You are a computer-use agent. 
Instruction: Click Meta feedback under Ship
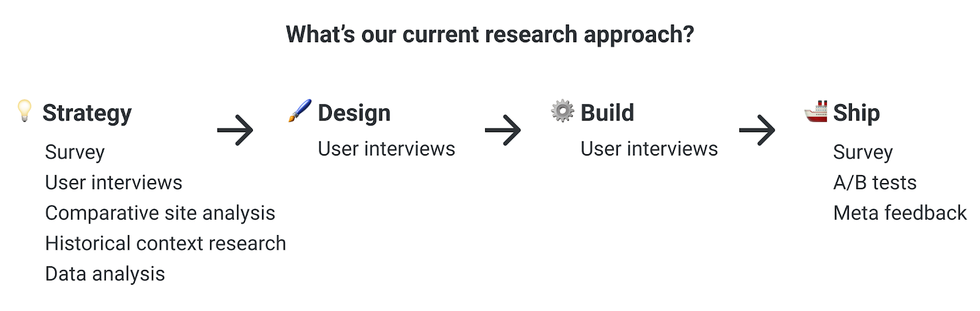[x=900, y=213]
